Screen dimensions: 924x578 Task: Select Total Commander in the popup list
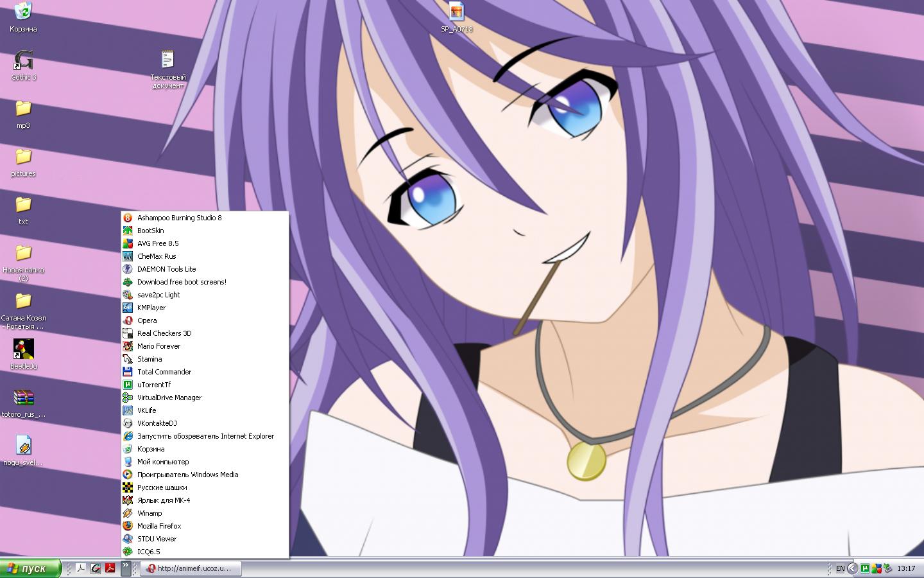pyautogui.click(x=164, y=372)
